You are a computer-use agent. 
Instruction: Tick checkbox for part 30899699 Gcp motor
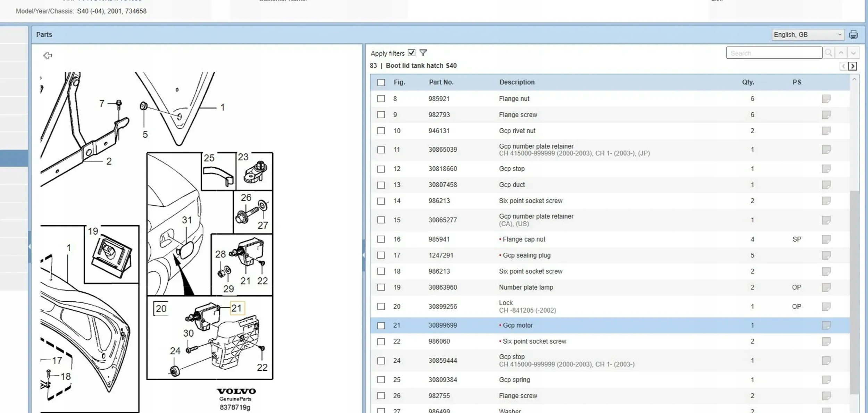click(381, 326)
